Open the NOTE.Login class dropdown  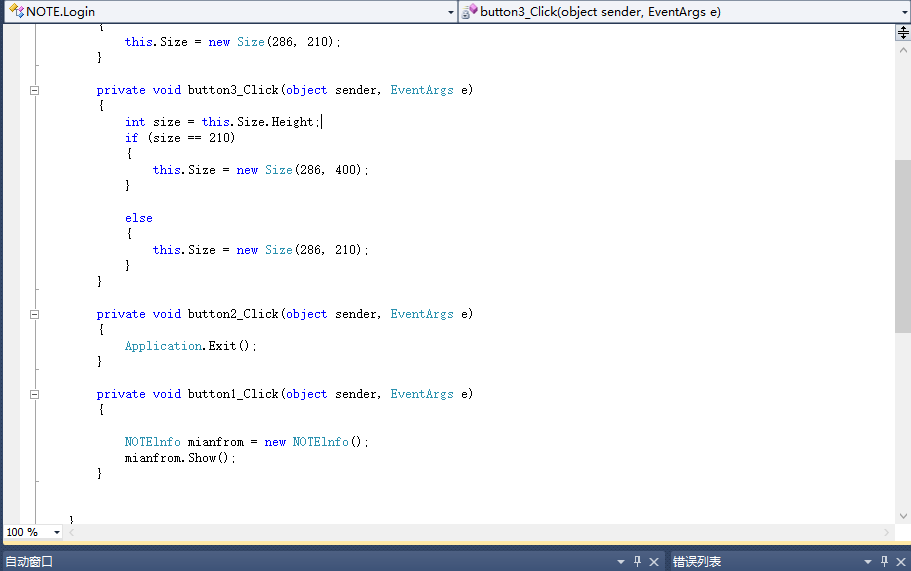(x=451, y=12)
